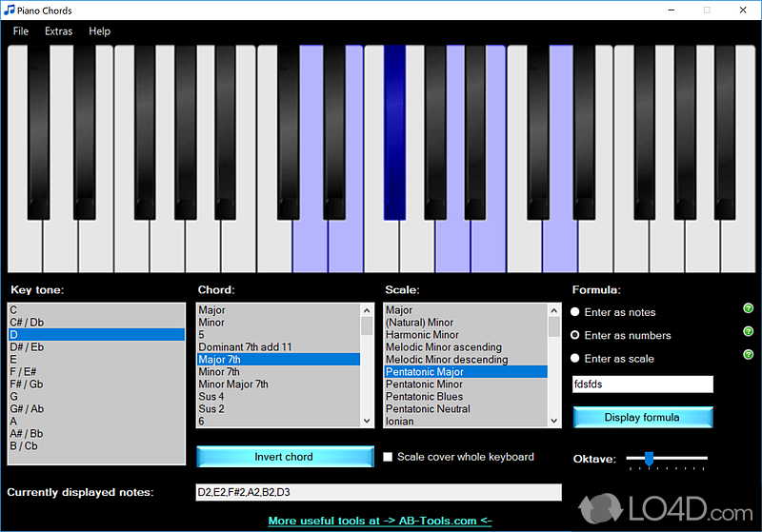Choose Pentatonic Blues in the Scale list
This screenshot has height=532, width=762.
click(425, 397)
